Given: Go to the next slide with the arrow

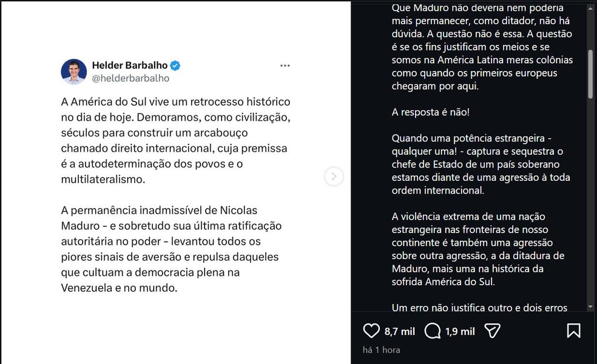Looking at the screenshot, I should (334, 177).
